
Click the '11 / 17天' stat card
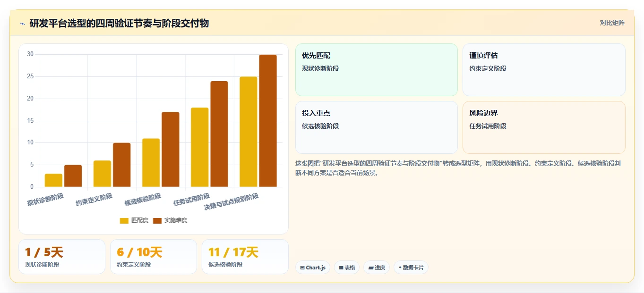coord(245,257)
